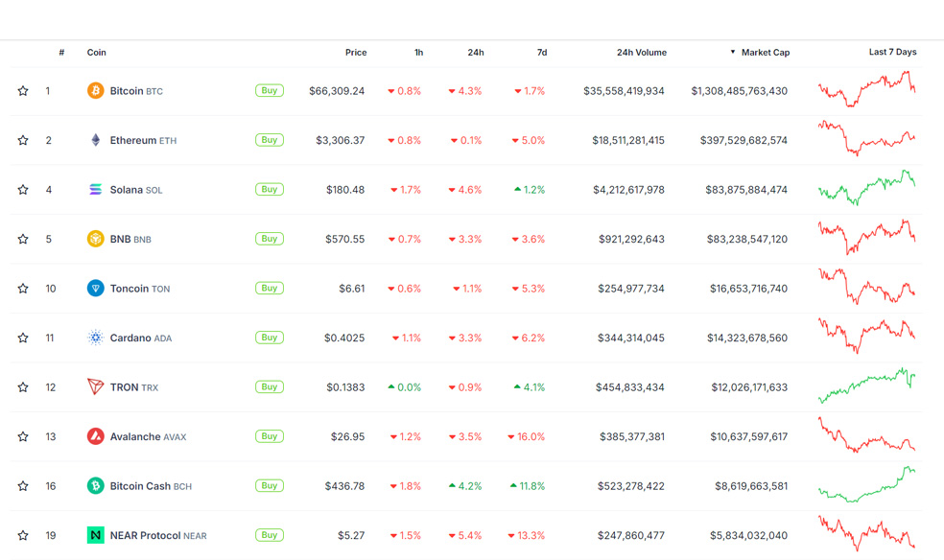Open the Solana SOL coin link
The width and height of the screenshot is (944, 560).
click(x=136, y=190)
